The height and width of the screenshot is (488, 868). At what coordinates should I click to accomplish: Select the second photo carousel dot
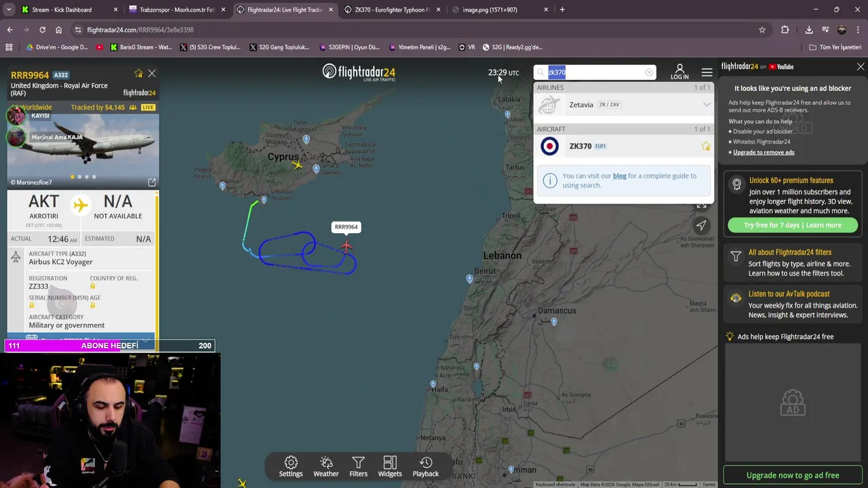click(x=79, y=177)
